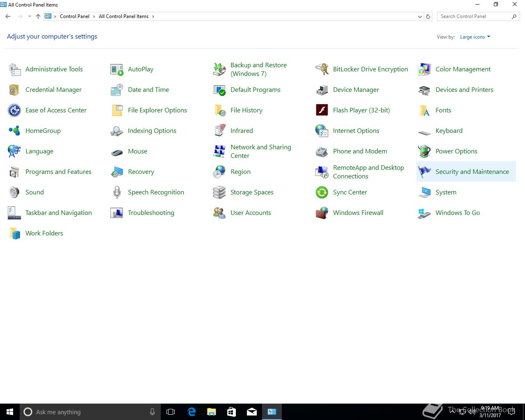Open the Storage Spaces link
Viewport: 525px width, 420px height.
[252, 192]
